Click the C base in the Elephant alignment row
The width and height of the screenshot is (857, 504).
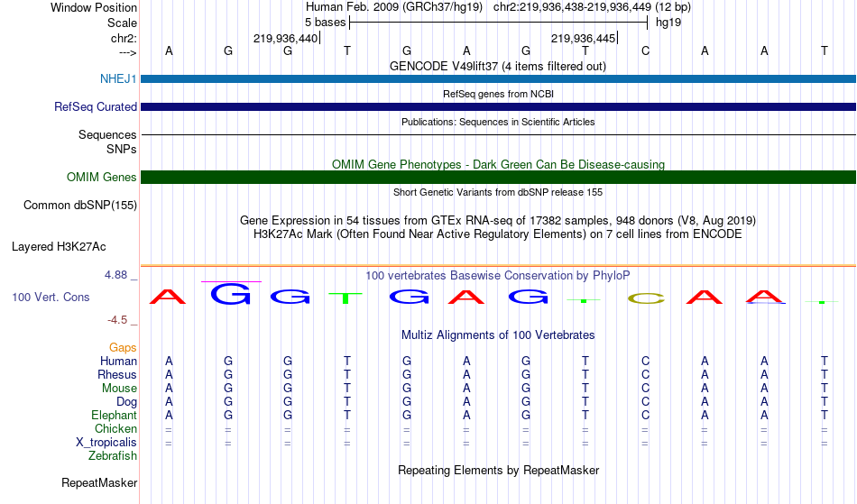(646, 415)
